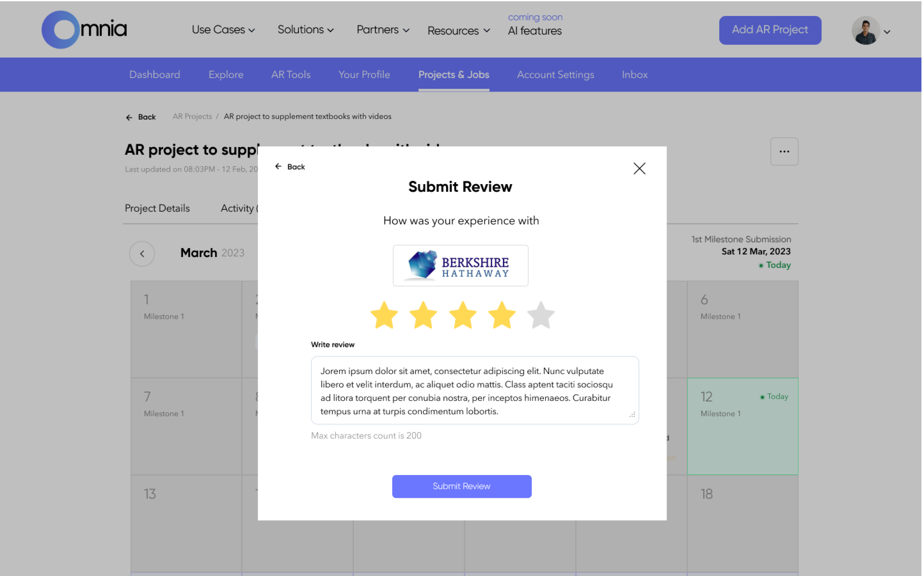Click calendar day 7 cell
The image size is (924, 576).
(x=186, y=427)
